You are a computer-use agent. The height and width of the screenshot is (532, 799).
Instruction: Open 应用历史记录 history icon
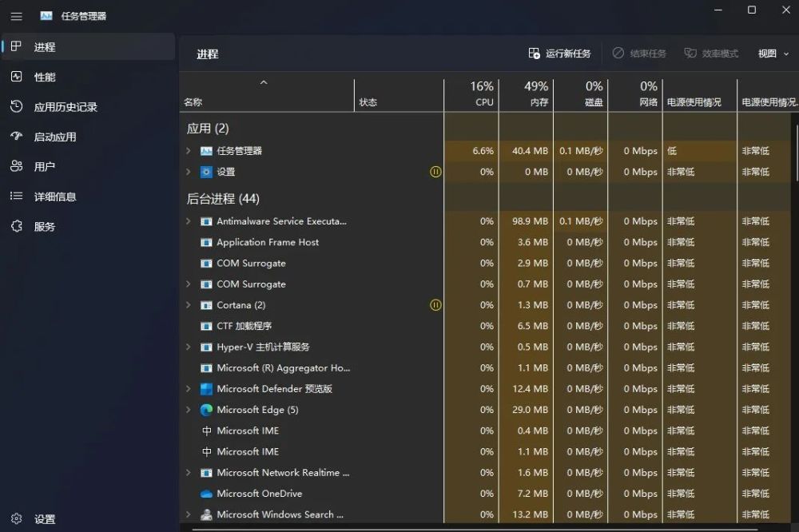pyautogui.click(x=16, y=106)
